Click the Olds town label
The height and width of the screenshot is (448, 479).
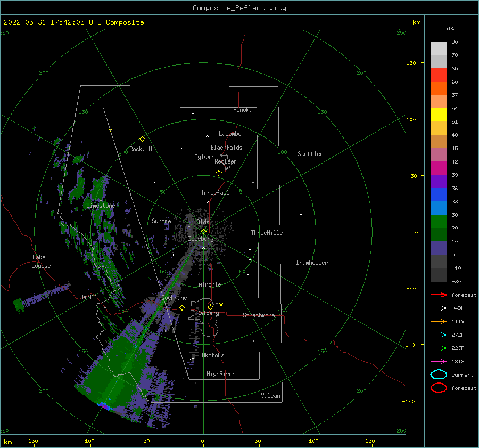click(203, 222)
